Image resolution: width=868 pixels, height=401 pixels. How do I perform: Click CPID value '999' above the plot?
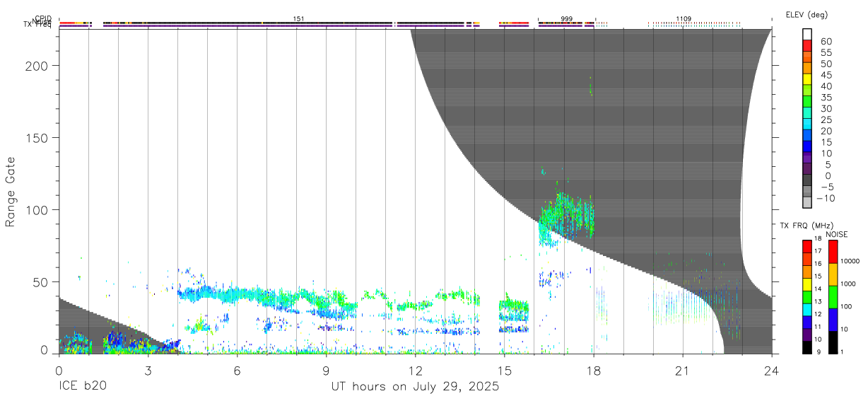(566, 18)
